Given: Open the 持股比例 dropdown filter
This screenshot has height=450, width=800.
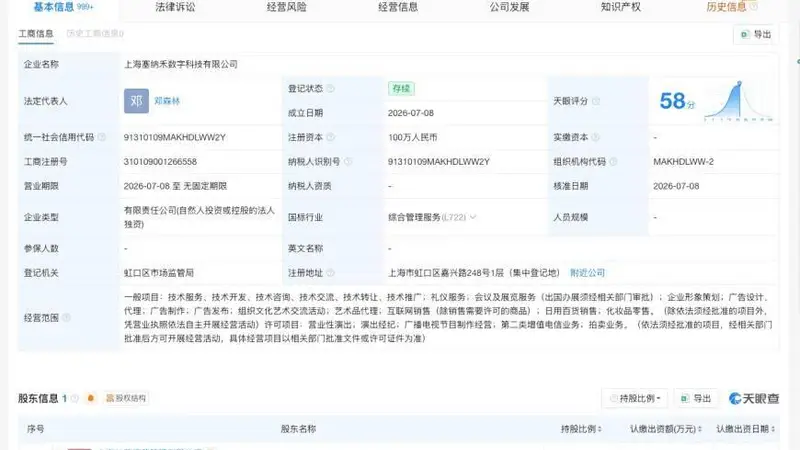Looking at the screenshot, I should click(x=636, y=398).
